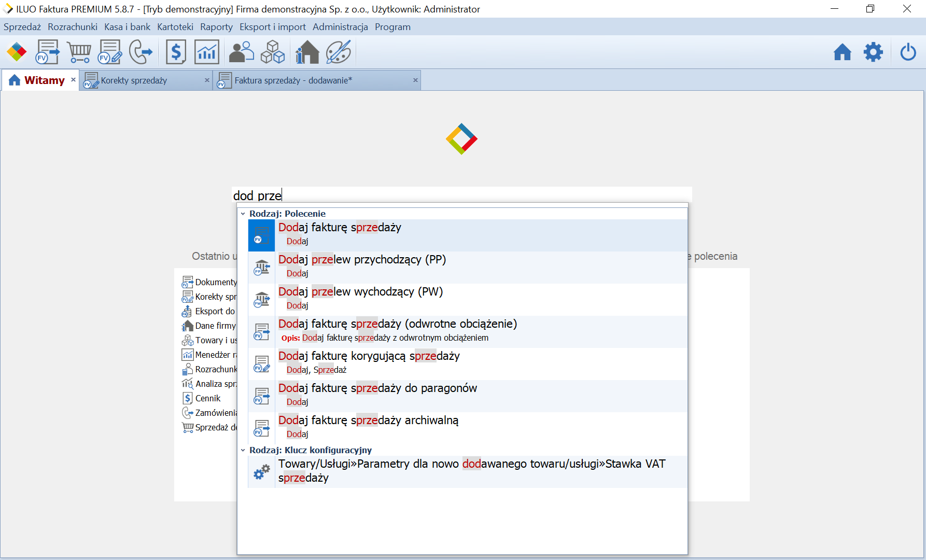This screenshot has width=926, height=560.
Task: Select 'Dodaj fakturę sprzedaży archiwalną' result
Action: 468,428
